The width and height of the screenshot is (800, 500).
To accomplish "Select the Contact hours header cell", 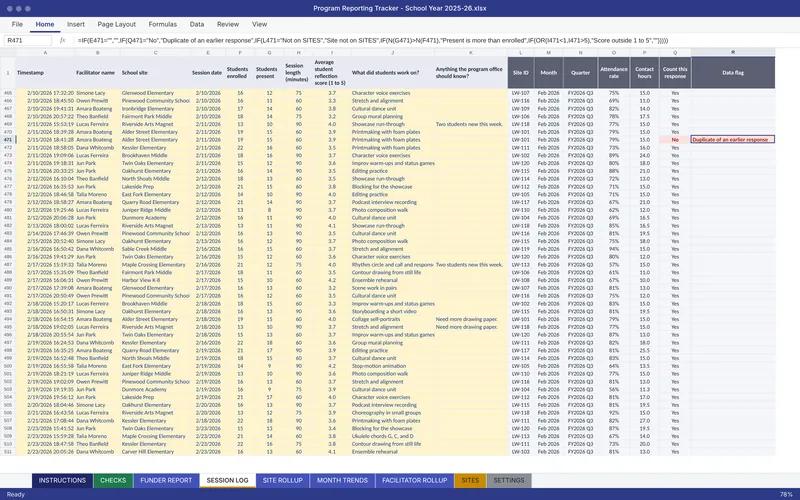I will pos(644,72).
